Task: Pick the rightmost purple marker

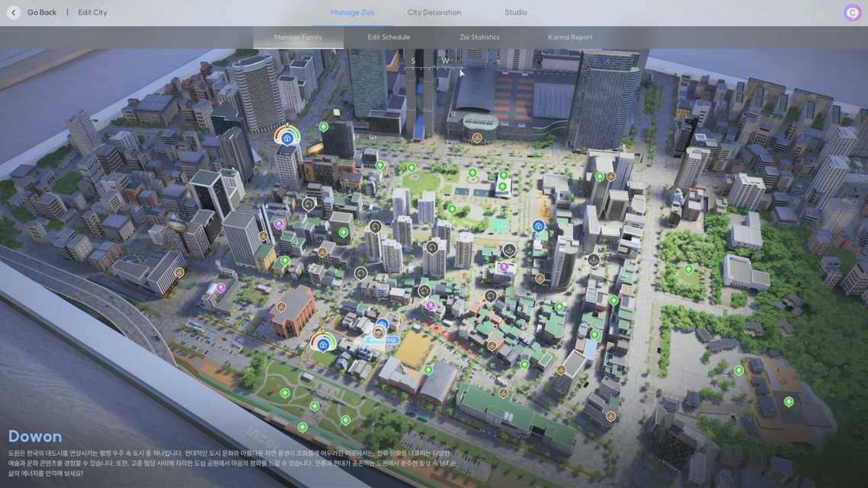Action: pos(504,267)
